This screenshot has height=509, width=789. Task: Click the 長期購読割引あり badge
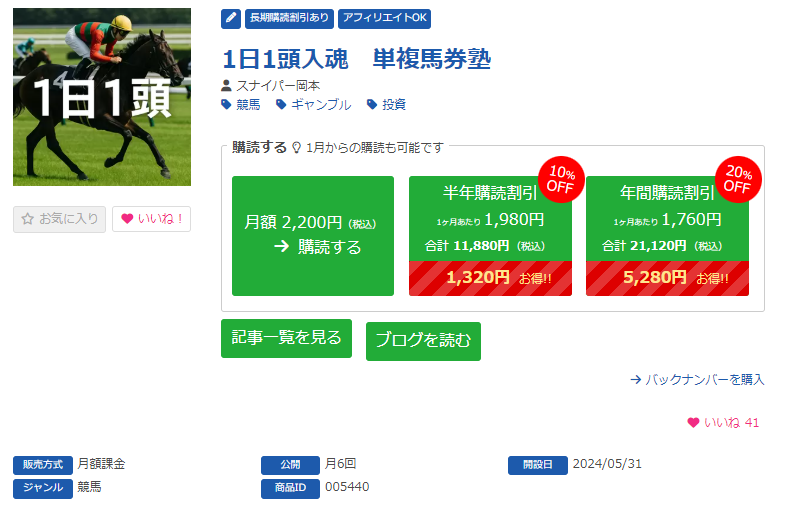(289, 18)
